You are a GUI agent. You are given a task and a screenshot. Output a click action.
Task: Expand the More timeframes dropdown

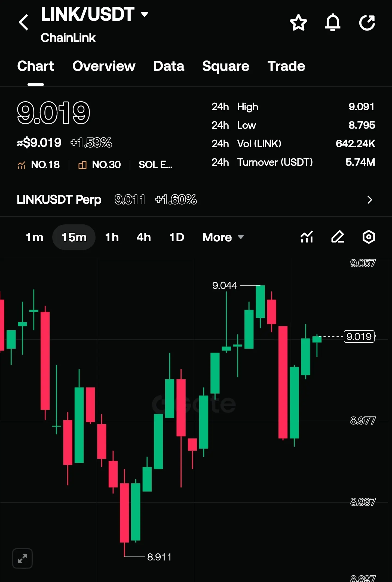(223, 237)
